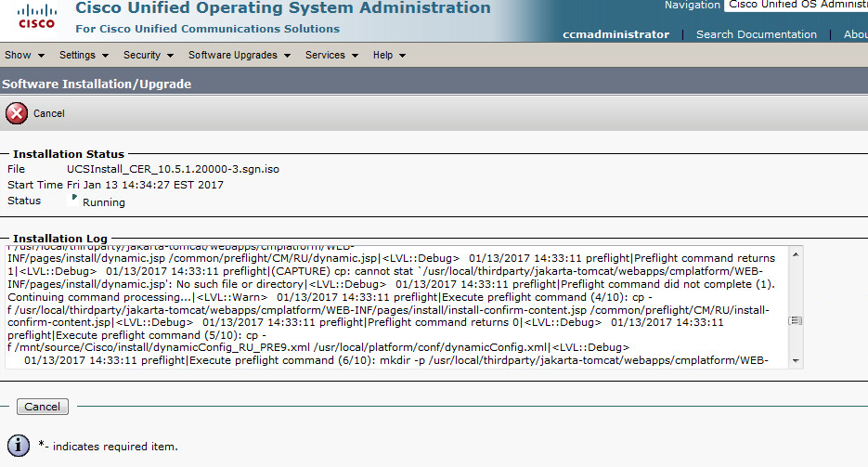
Task: Click the Installation Log section title
Action: pos(59,239)
